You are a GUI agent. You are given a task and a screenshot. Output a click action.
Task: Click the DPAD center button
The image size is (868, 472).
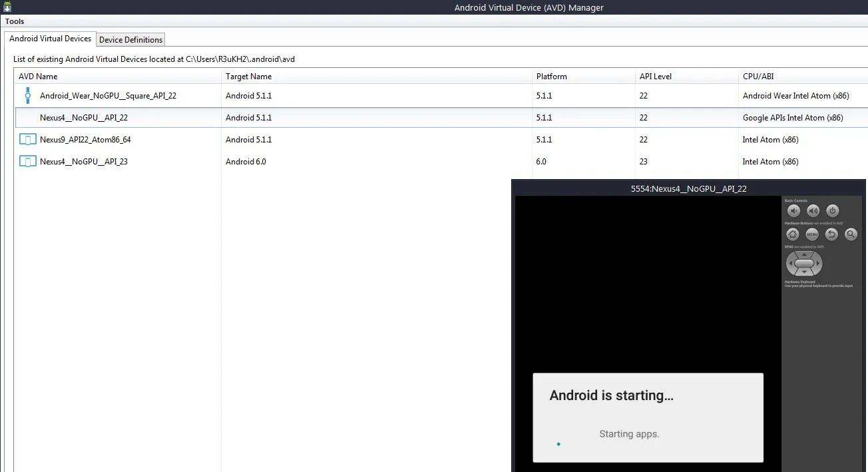[805, 264]
